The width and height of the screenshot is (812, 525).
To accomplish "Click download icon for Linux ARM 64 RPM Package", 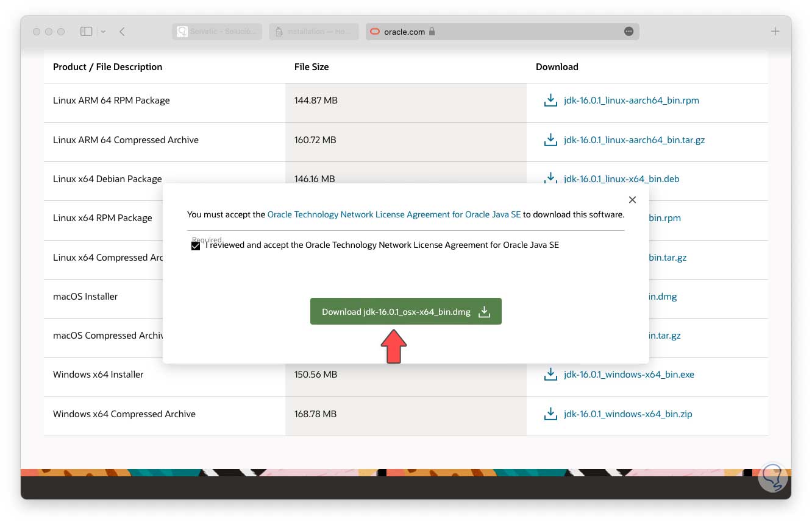I will 550,100.
